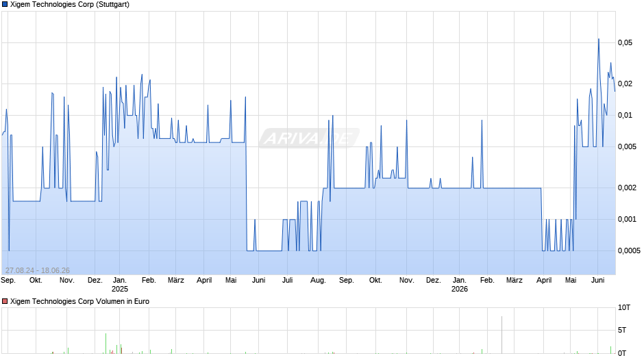644x360 pixels.
Task: Click the Mai label next to Juni at right
Action: [x=571, y=281]
